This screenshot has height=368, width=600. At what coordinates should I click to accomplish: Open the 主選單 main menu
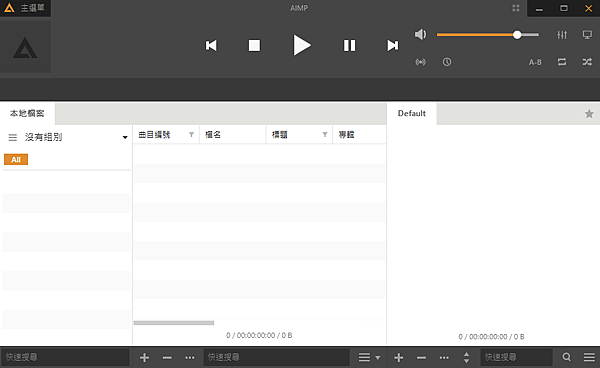25,8
